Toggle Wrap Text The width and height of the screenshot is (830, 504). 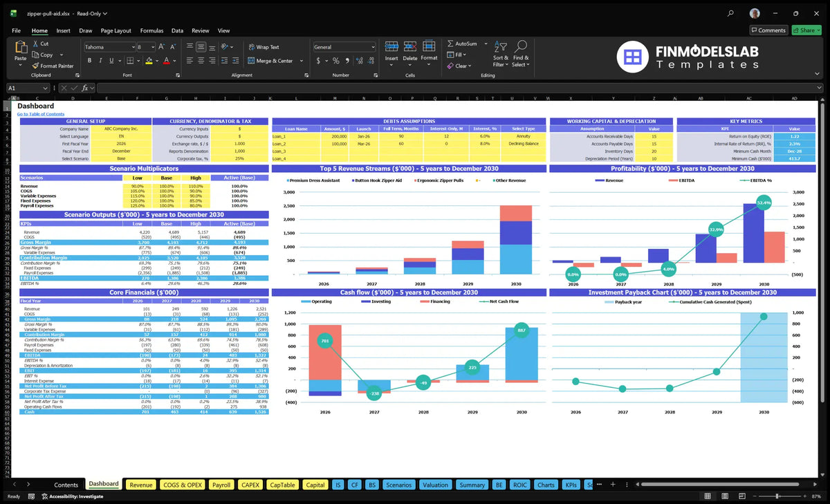coord(264,47)
